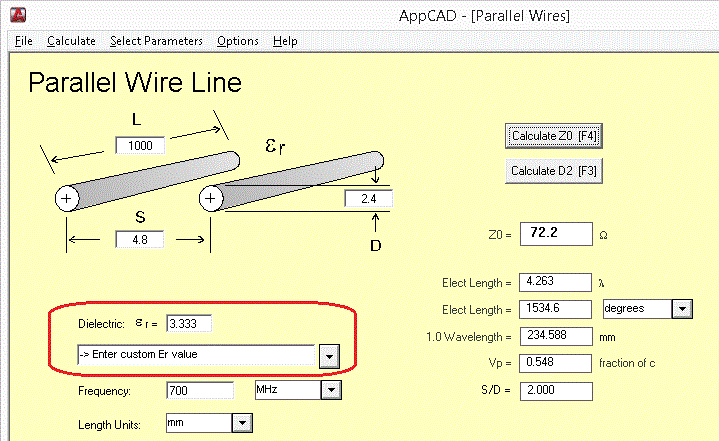Expand the degrees unit dropdown arrow

pyautogui.click(x=682, y=309)
